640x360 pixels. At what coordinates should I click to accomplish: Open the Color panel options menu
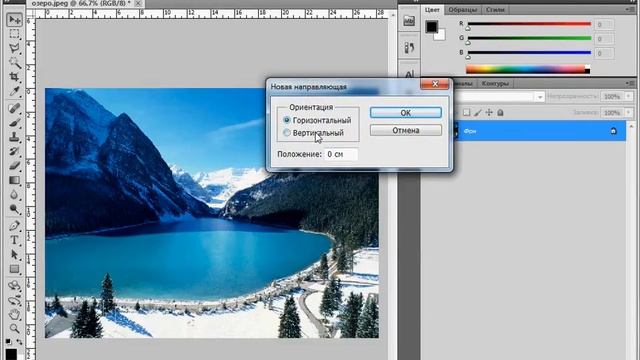pos(631,9)
